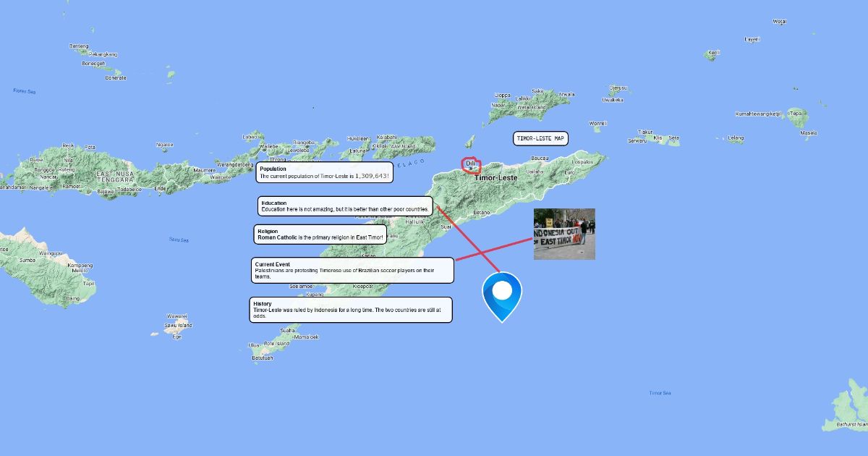
Task: Select the Lospalos town label
Action: [582, 162]
